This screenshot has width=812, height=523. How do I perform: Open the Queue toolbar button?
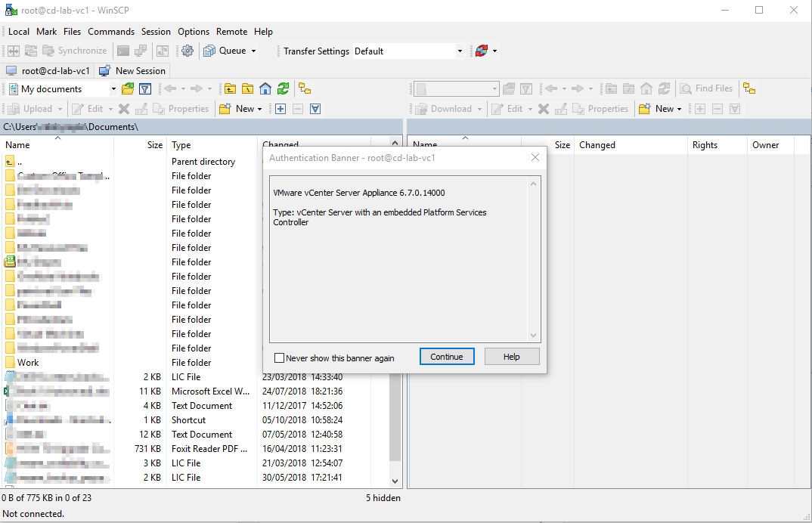225,51
